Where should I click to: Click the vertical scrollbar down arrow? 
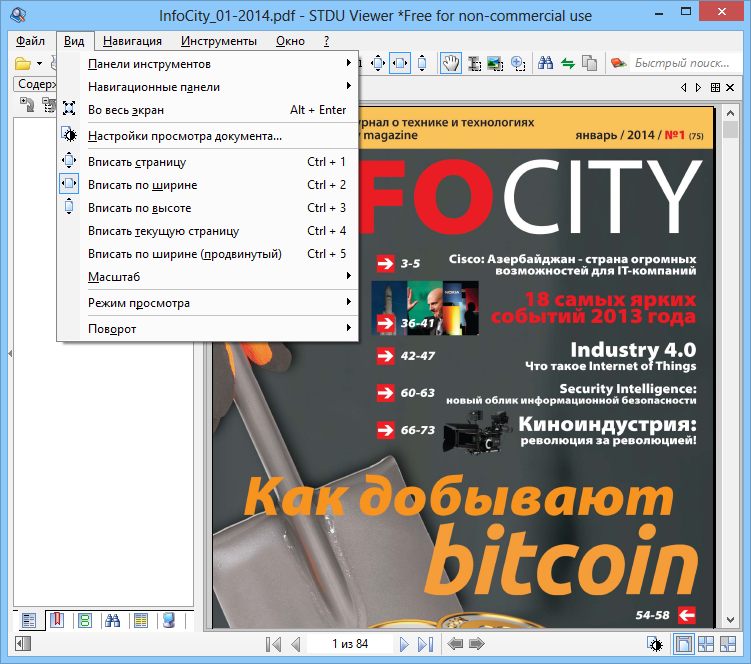coord(730,620)
